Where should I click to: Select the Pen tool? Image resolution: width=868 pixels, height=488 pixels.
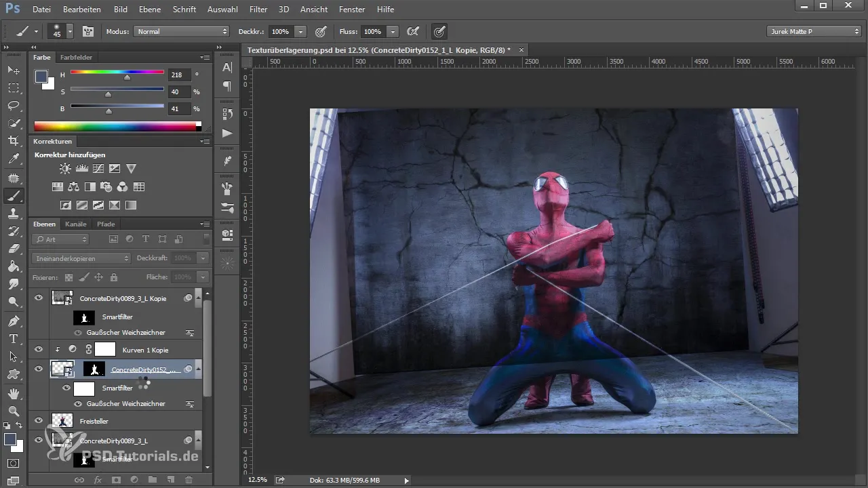pyautogui.click(x=14, y=321)
